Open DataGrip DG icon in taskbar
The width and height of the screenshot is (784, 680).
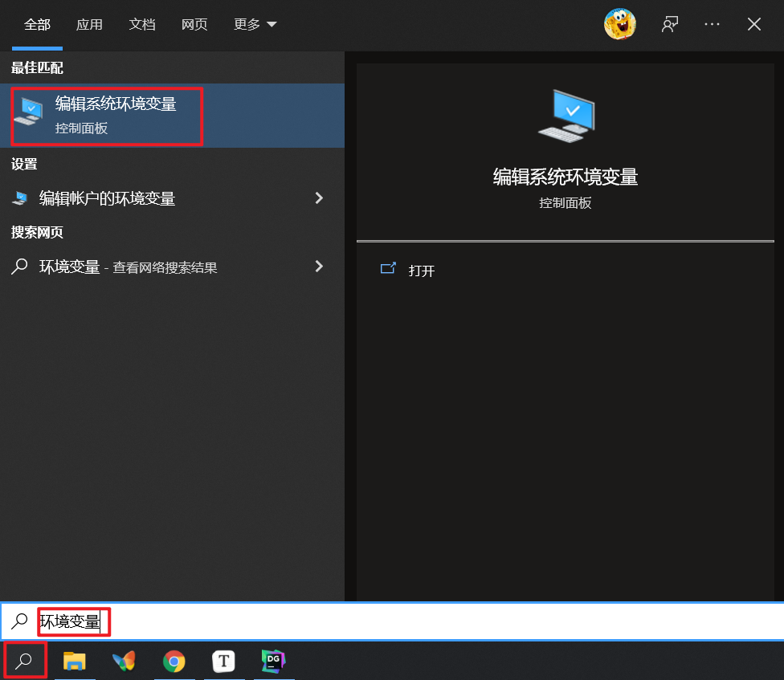273,661
